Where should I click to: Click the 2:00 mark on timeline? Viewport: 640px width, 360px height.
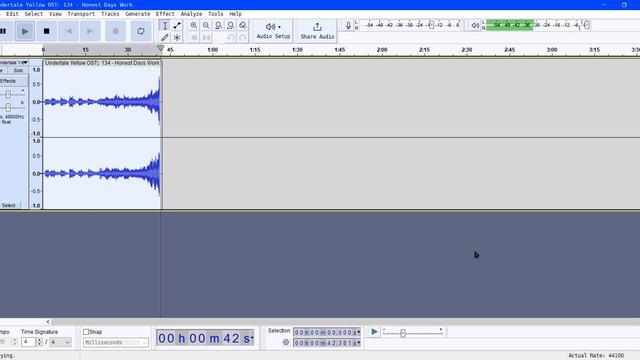pyautogui.click(x=382, y=50)
